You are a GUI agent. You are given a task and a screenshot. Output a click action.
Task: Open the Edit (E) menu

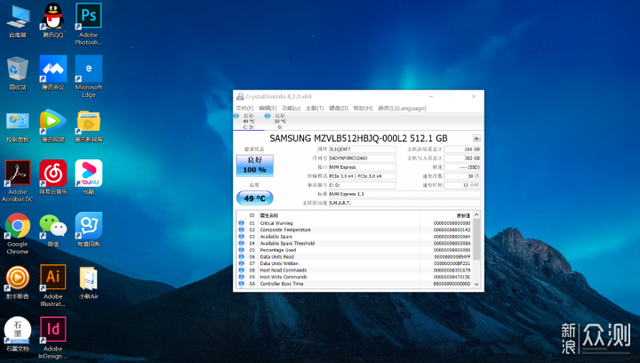[x=268, y=108]
